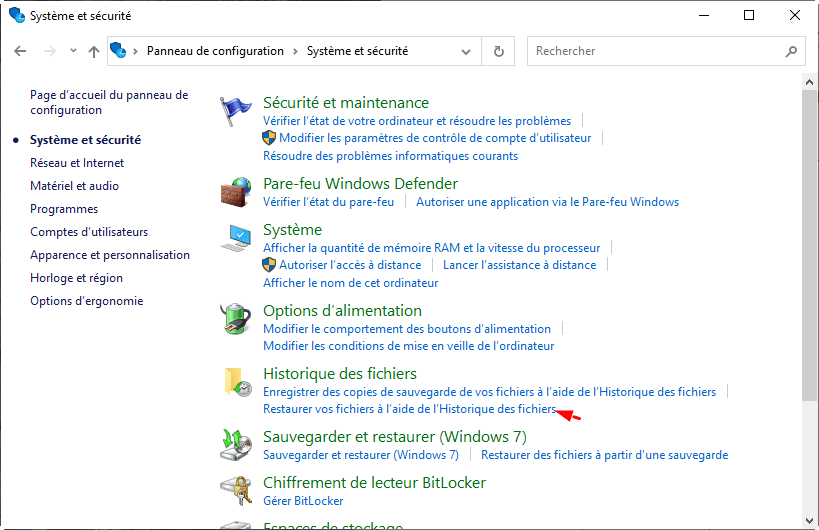The height and width of the screenshot is (530, 819).
Task: Go back with the left arrow button
Action: 20,51
